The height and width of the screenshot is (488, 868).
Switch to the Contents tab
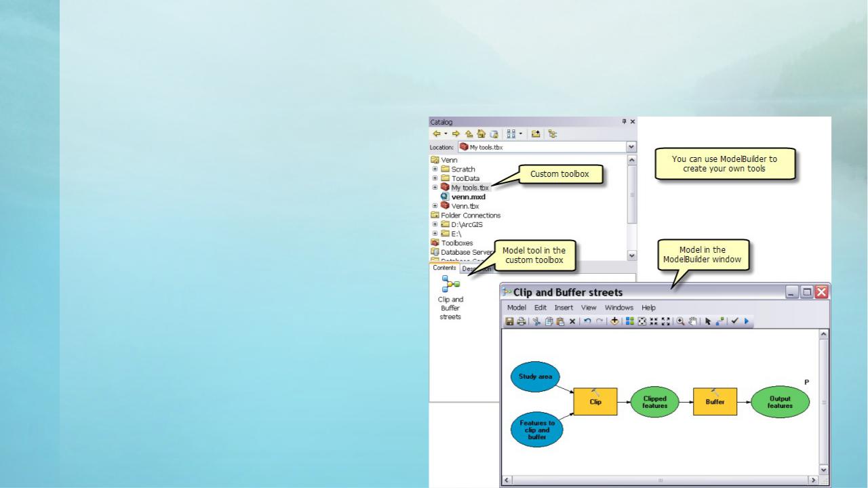point(445,268)
